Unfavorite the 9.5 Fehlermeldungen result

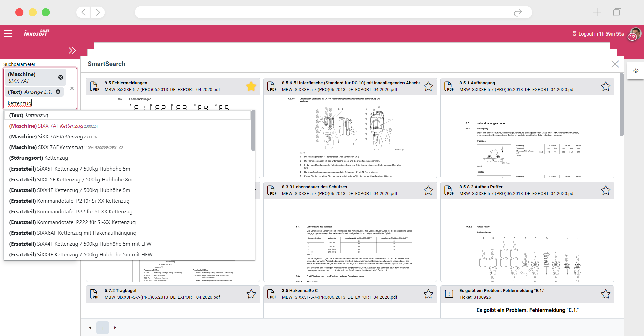[251, 86]
